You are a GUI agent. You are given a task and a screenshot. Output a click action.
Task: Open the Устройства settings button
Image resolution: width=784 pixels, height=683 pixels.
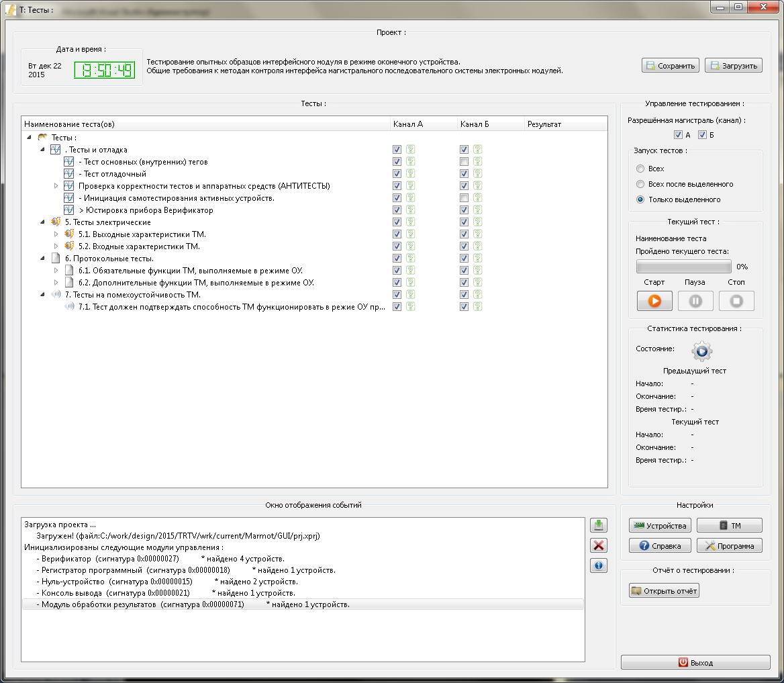click(660, 525)
